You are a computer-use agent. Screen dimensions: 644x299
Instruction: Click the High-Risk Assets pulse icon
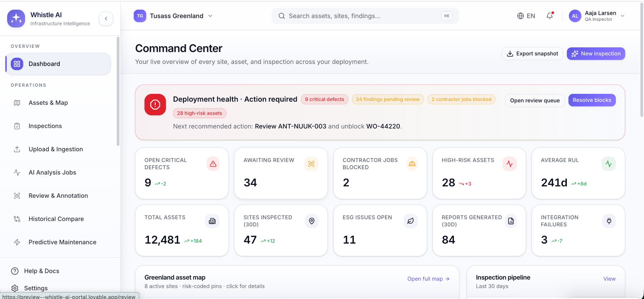509,164
